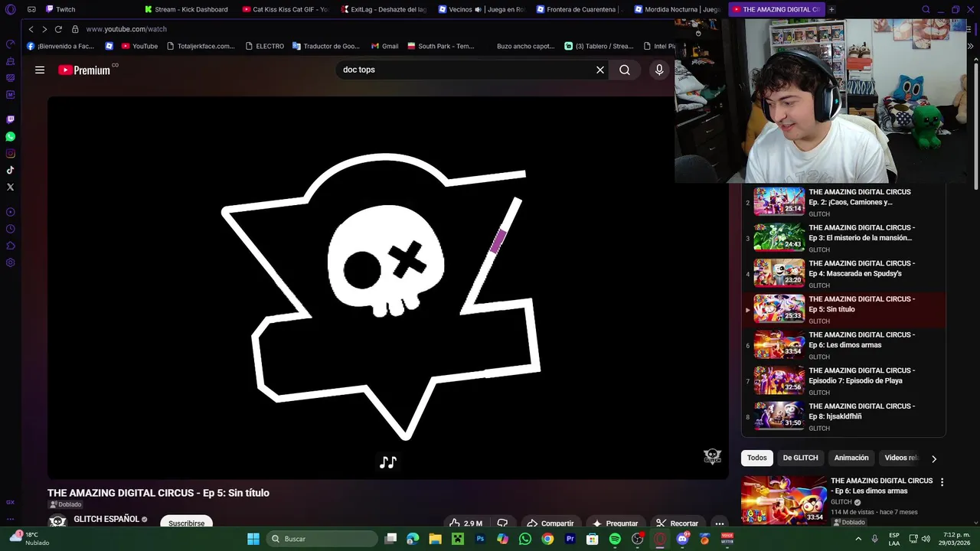Open X (Twitter) from the Opera sidebar
Image resolution: width=980 pixels, height=551 pixels.
pyautogui.click(x=10, y=187)
